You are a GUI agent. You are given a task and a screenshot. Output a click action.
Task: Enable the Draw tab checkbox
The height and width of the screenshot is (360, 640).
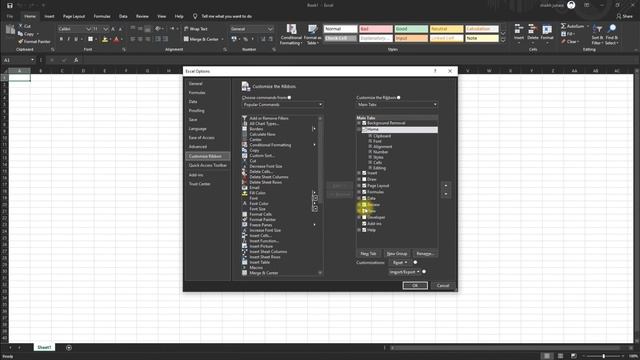click(x=364, y=179)
